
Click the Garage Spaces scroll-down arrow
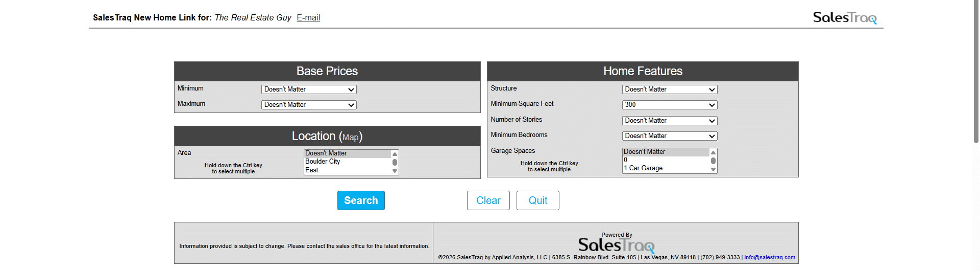(x=713, y=170)
